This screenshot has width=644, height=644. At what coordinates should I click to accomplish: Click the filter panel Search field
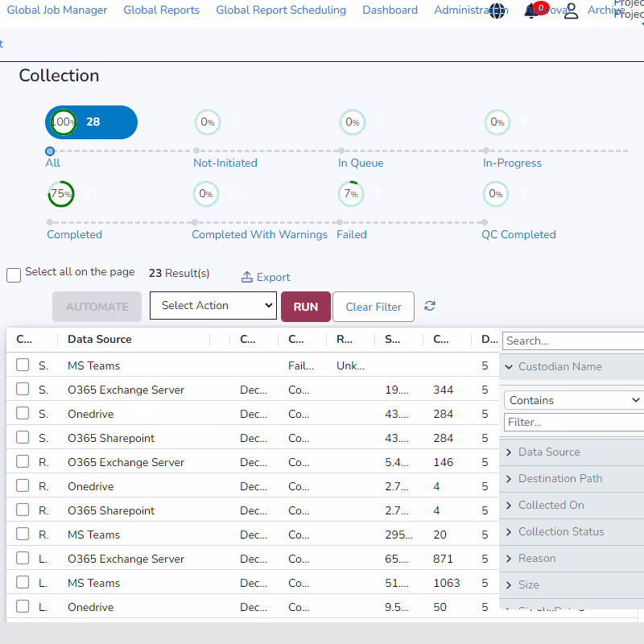click(573, 341)
